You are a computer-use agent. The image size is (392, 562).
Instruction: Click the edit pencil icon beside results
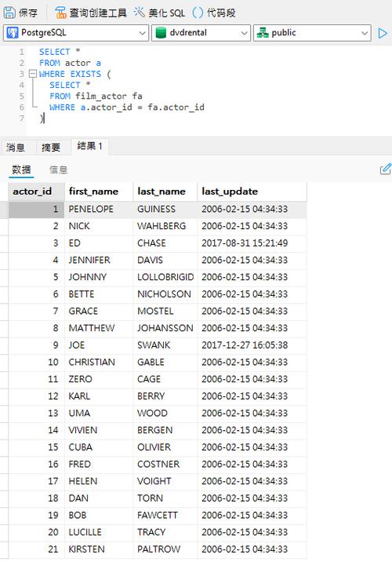[385, 169]
